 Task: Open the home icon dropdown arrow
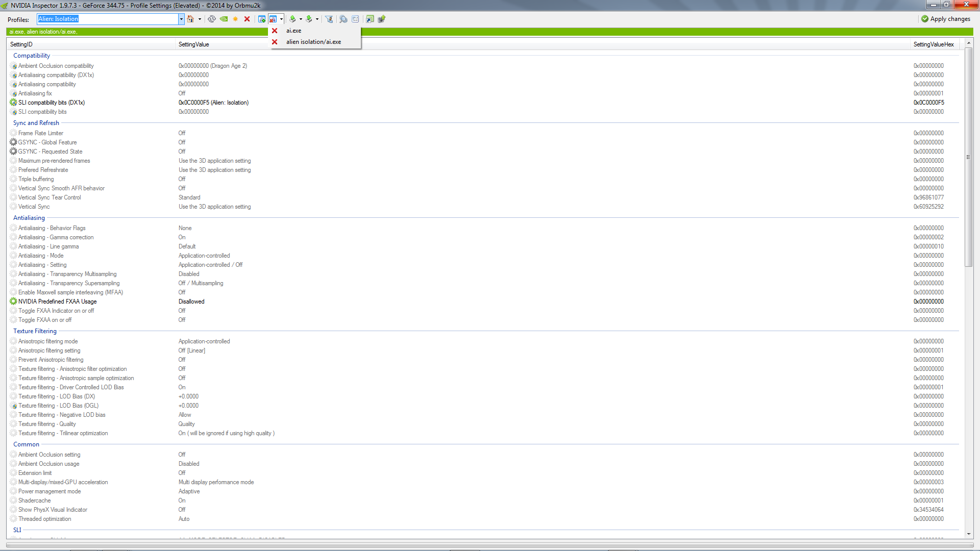[x=200, y=19]
